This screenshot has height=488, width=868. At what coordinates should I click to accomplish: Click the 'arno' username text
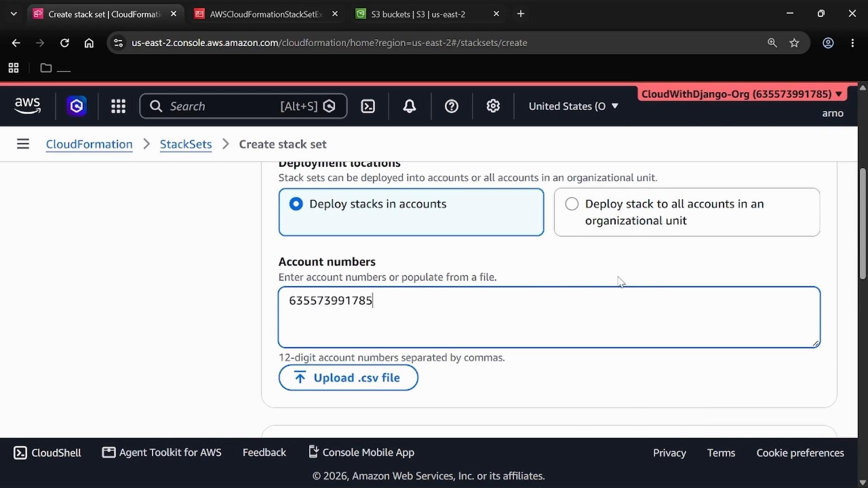(833, 113)
